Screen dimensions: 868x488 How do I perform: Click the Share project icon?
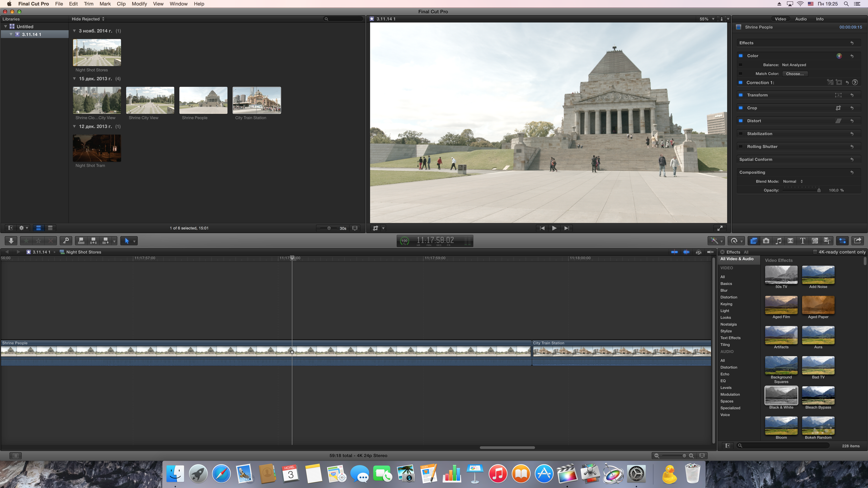click(858, 241)
